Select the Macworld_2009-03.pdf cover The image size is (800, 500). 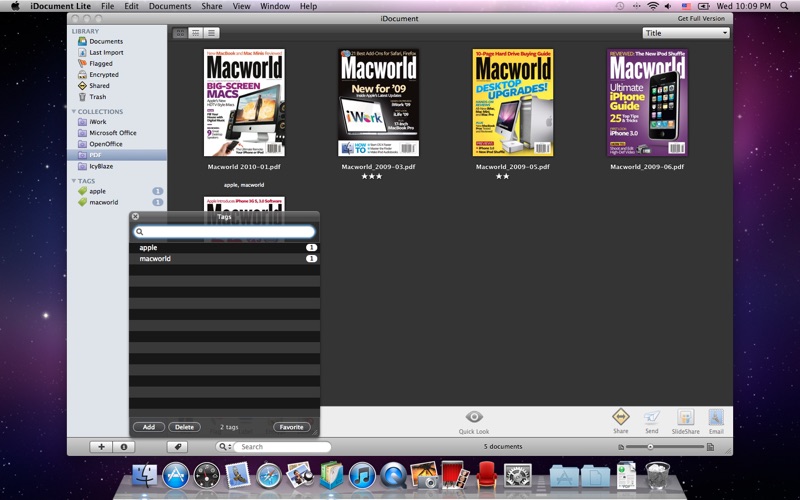[x=379, y=103]
